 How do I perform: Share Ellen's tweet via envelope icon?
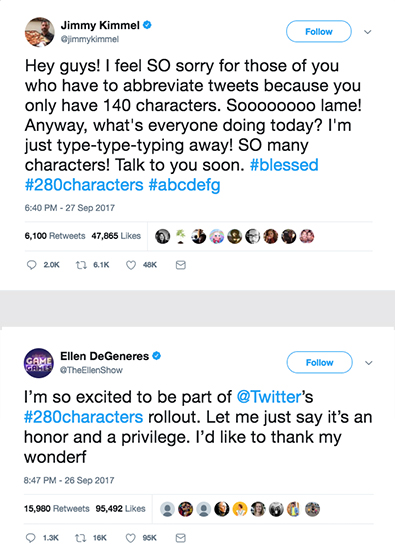pos(181,538)
